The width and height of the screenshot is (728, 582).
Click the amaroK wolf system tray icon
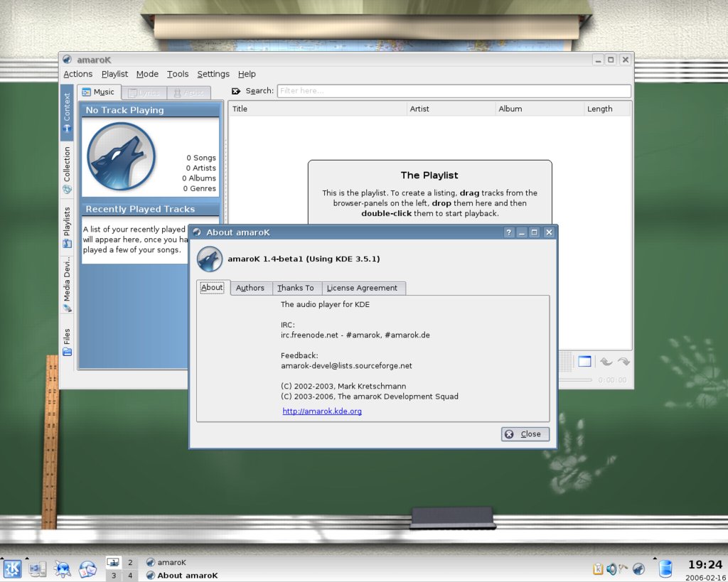click(639, 569)
